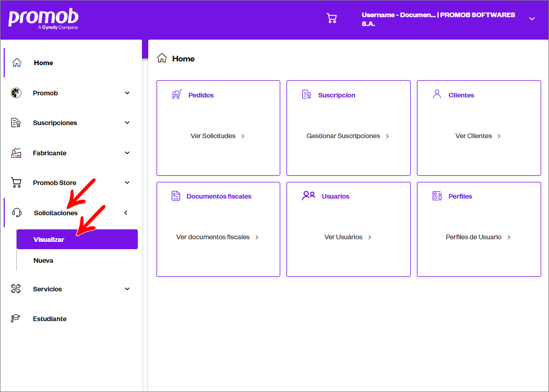Screen dimensions: 549x392
Task: Follow the Ver Usuários link
Action: point(348,237)
